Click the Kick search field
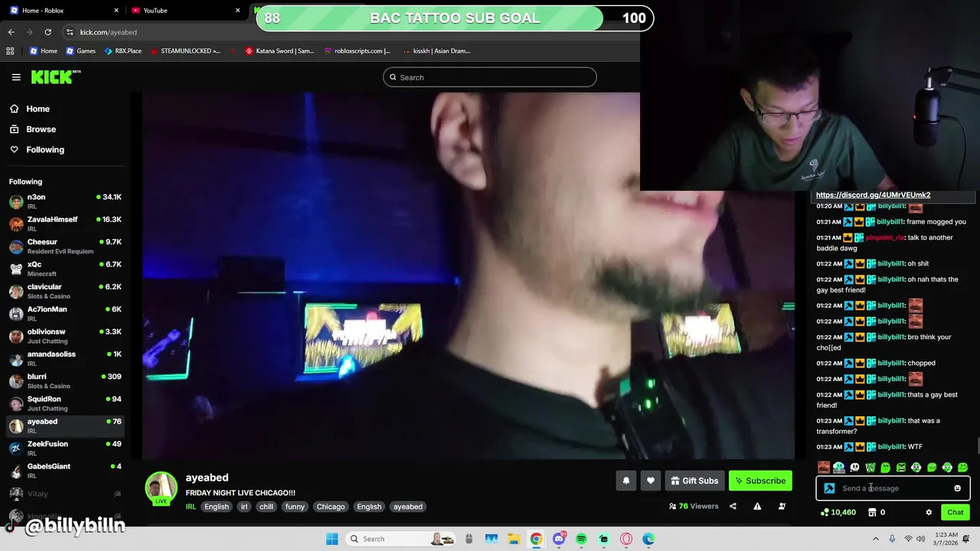Screen dimensions: 980x551 490,77
